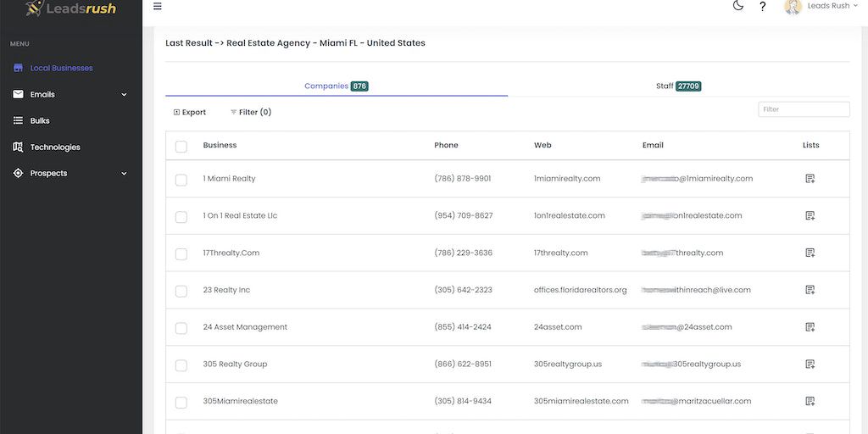Check the 23 Realty Inc checkbox

pos(181,291)
